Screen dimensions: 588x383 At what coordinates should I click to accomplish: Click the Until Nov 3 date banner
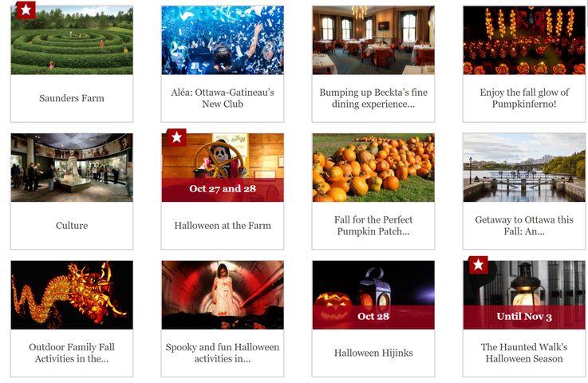[x=524, y=318]
